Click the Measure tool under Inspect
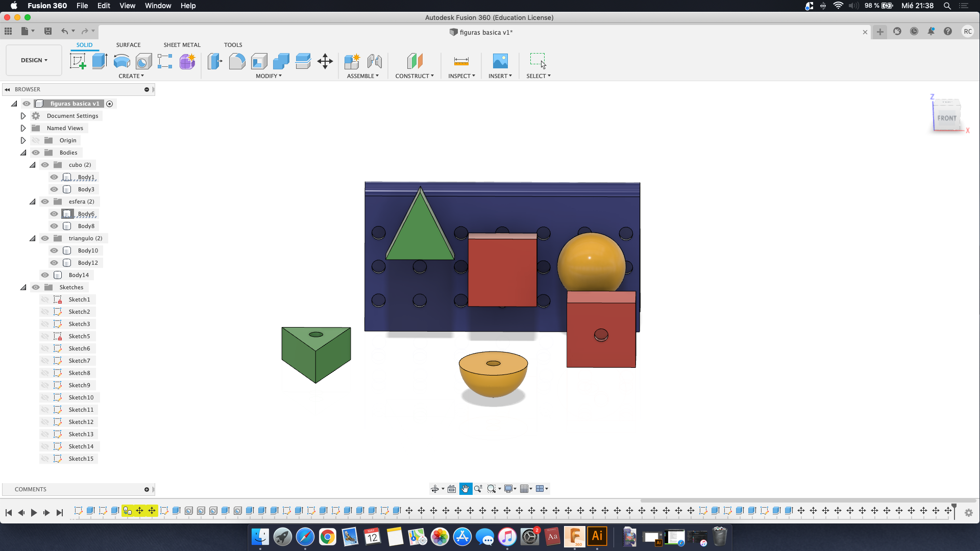 click(461, 61)
